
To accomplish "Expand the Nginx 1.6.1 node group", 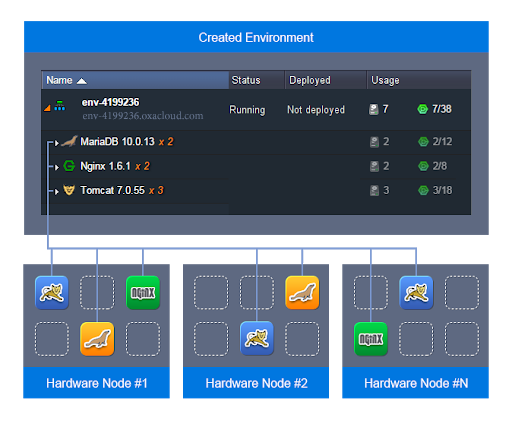I will coord(57,167).
